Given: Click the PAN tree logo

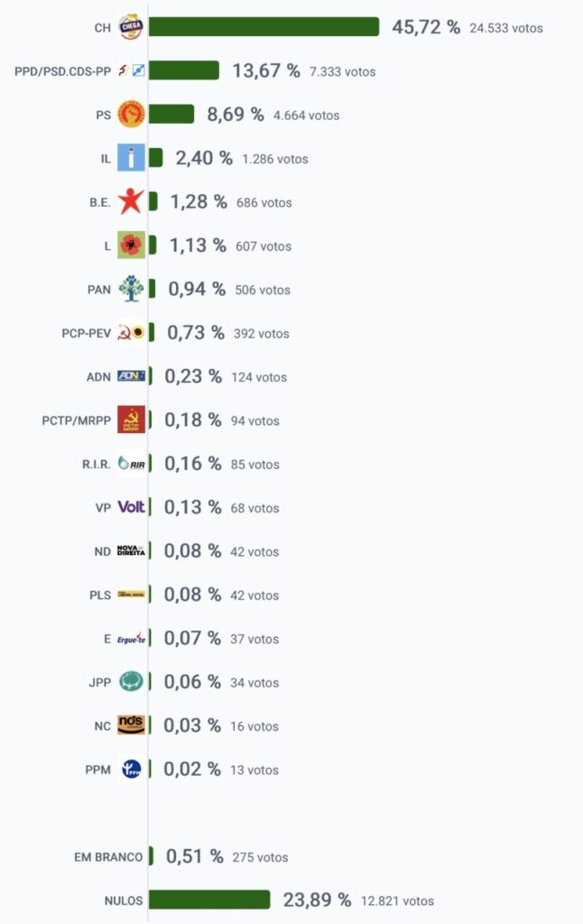Looking at the screenshot, I should (131, 289).
